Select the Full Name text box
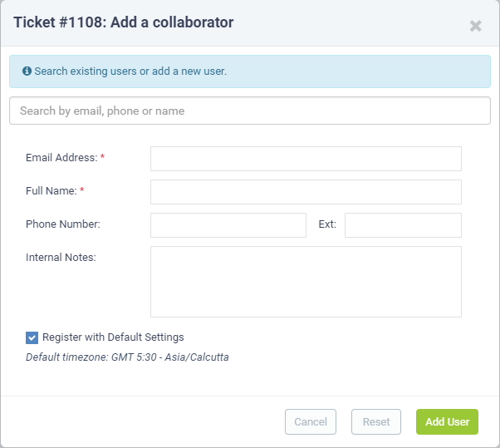 pyautogui.click(x=306, y=192)
